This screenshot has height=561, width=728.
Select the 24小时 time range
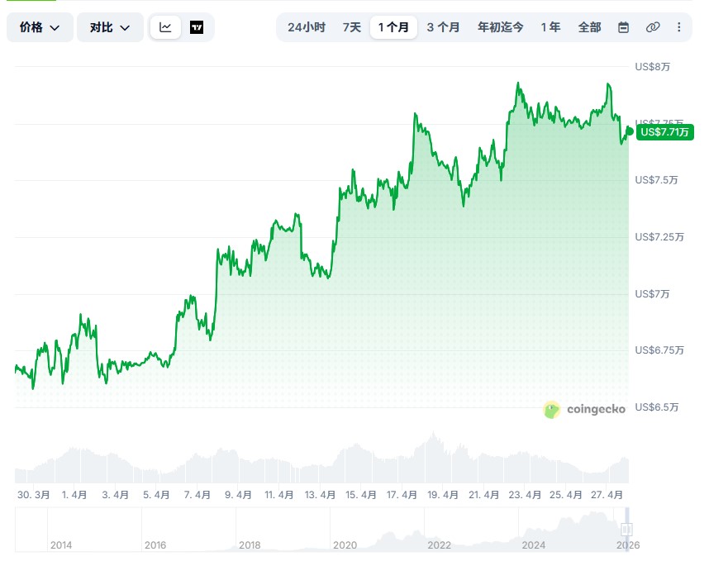tap(307, 27)
